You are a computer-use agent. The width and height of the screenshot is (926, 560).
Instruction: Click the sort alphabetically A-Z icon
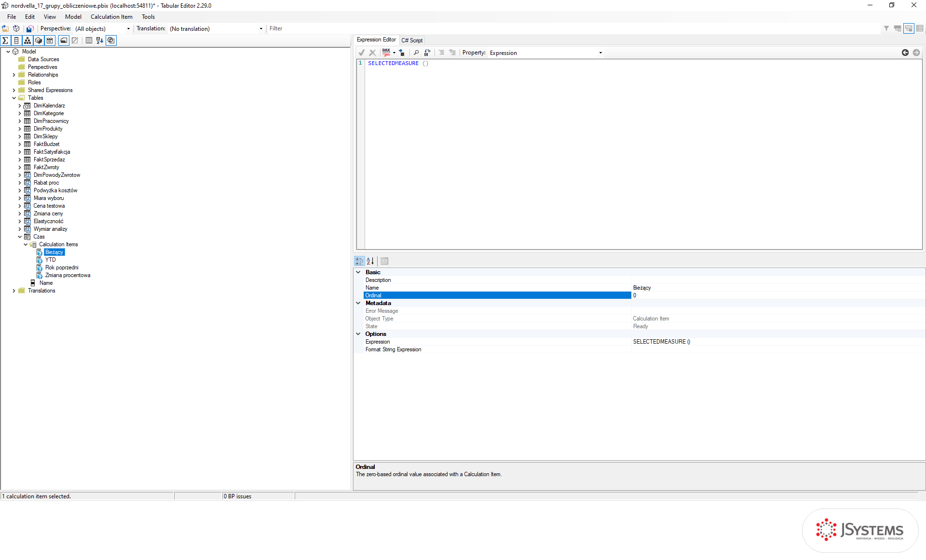[x=370, y=261]
